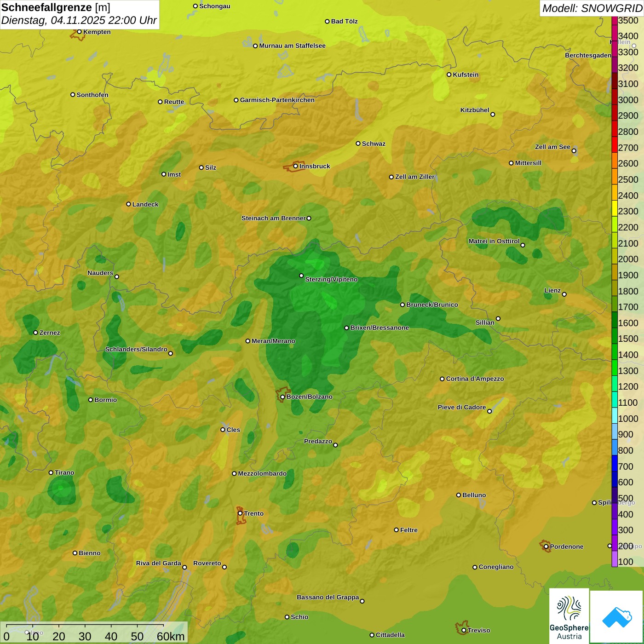Click the Zell am See marker dot

tap(574, 150)
